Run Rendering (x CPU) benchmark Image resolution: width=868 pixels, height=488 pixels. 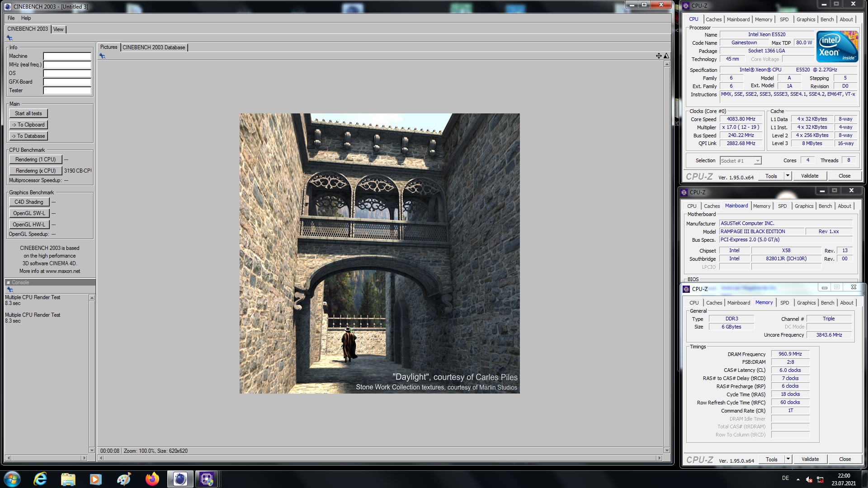35,171
